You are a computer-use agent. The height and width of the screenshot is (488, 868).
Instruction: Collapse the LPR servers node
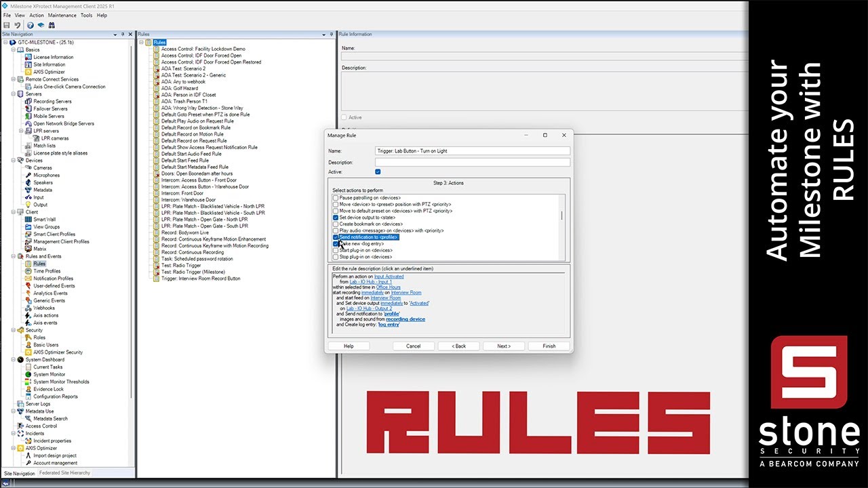[22, 131]
